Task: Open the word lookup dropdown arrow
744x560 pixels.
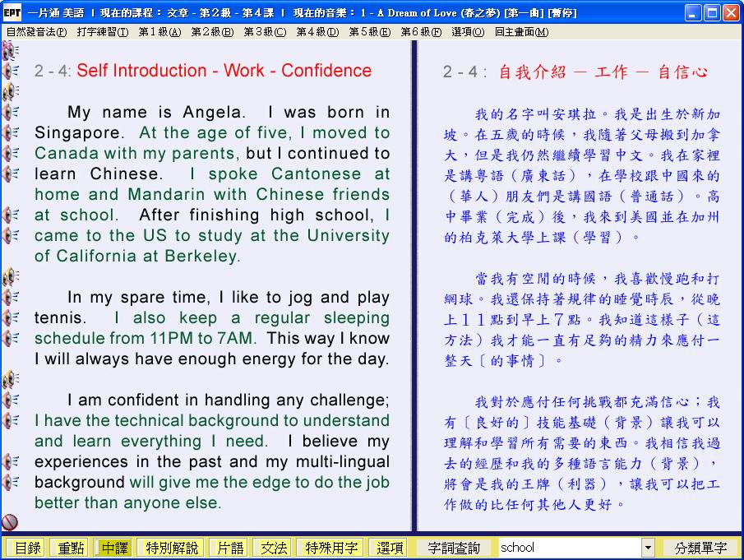Action: [648, 548]
